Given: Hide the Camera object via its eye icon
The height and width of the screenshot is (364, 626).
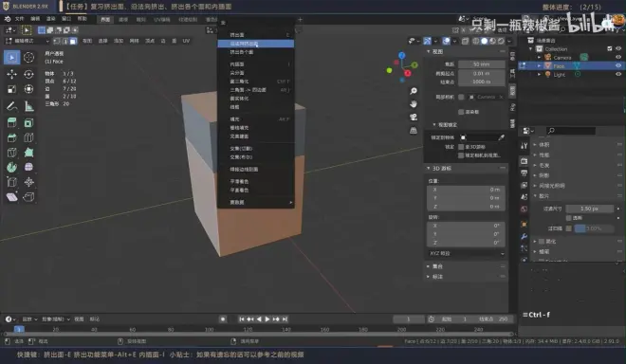Looking at the screenshot, I should tap(618, 58).
